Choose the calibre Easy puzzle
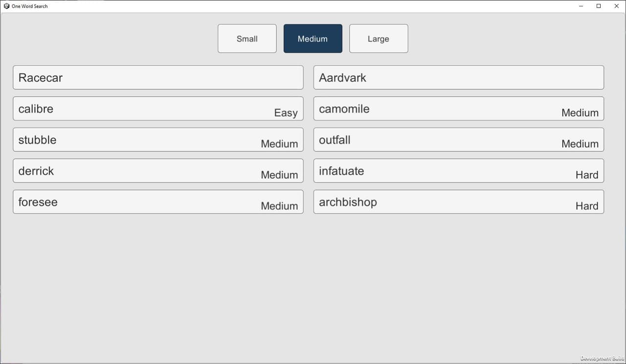Image resolution: width=626 pixels, height=364 pixels. (158, 108)
